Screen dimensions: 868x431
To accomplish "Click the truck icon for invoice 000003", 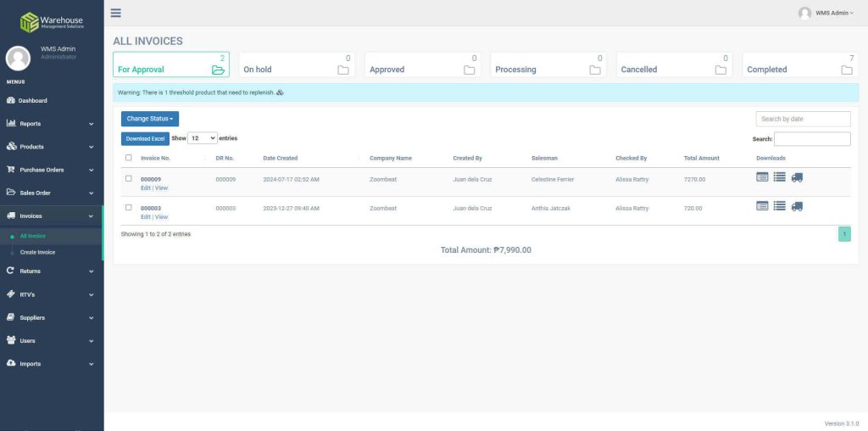I will [x=797, y=206].
